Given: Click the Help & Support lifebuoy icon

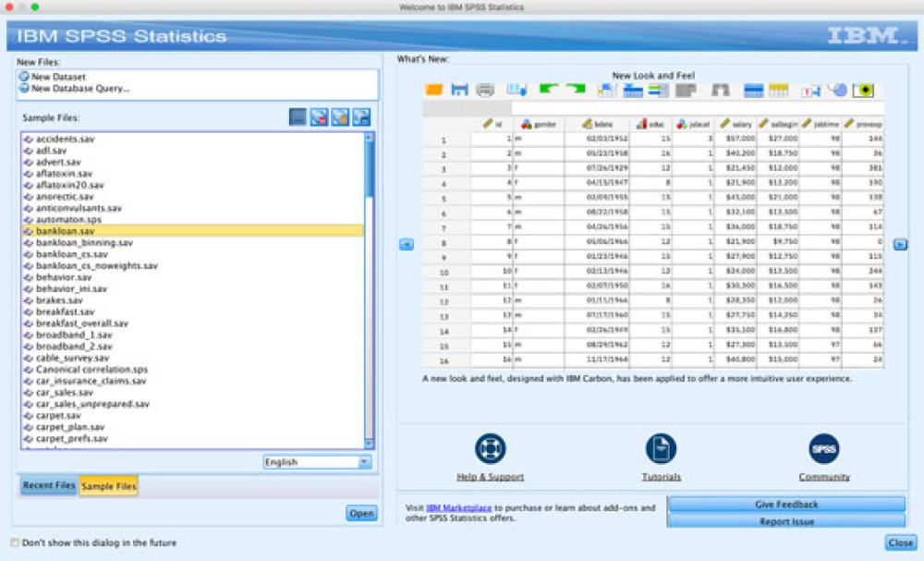Looking at the screenshot, I should 491,448.
